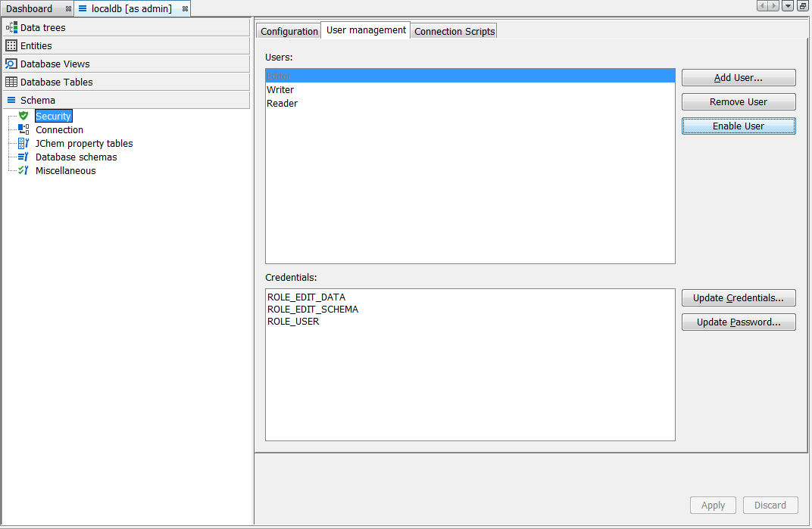812x529 pixels.
Task: Click the Data trees branching icon
Action: [x=11, y=27]
